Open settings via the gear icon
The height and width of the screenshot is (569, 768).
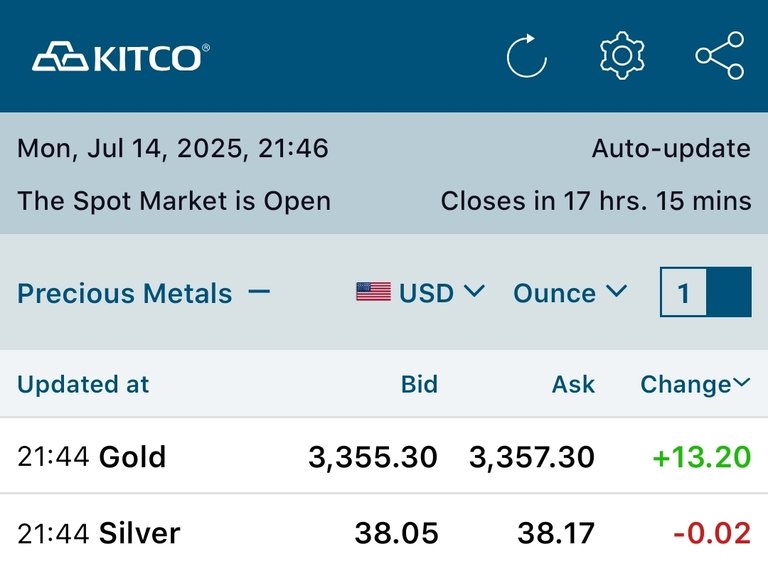pyautogui.click(x=622, y=56)
